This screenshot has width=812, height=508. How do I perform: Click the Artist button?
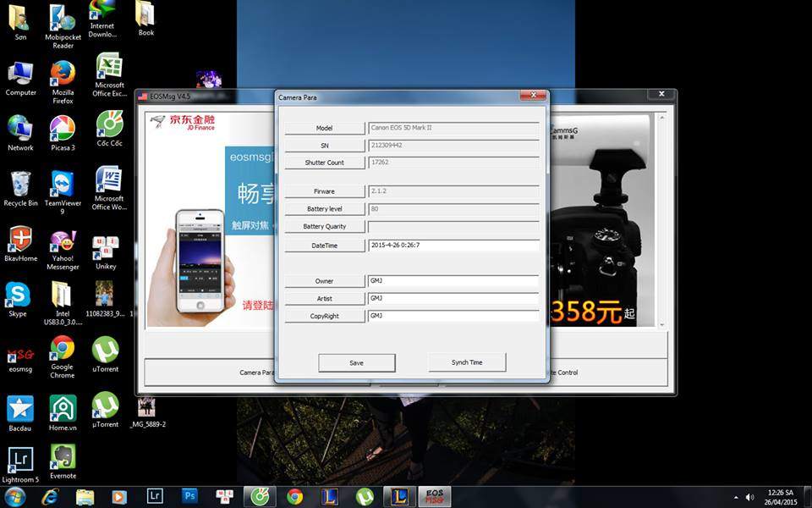coord(325,299)
